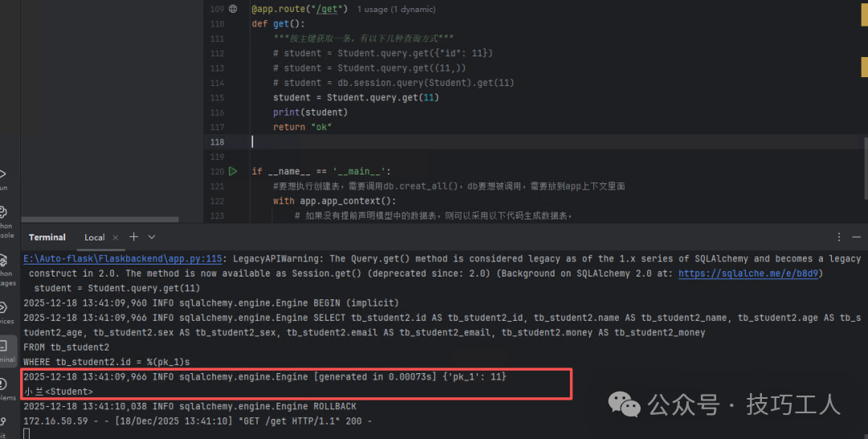
Task: Click the commented 'db.session.query(Student).get(11)' line
Action: [394, 83]
